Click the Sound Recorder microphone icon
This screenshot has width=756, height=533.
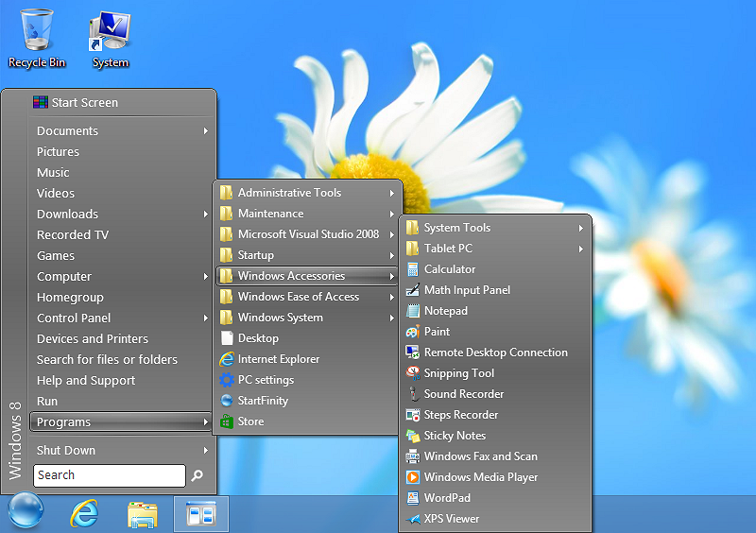(x=413, y=393)
